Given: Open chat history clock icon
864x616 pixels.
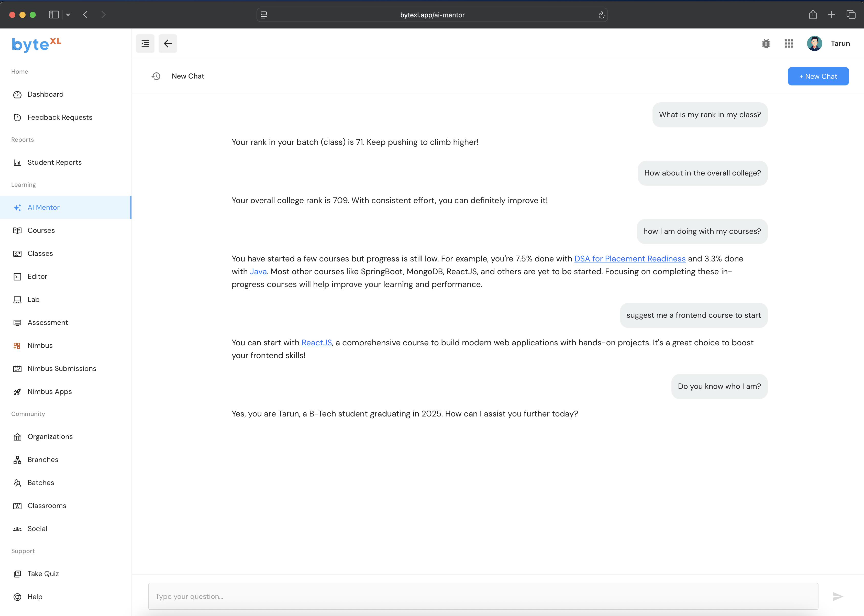Looking at the screenshot, I should 156,76.
